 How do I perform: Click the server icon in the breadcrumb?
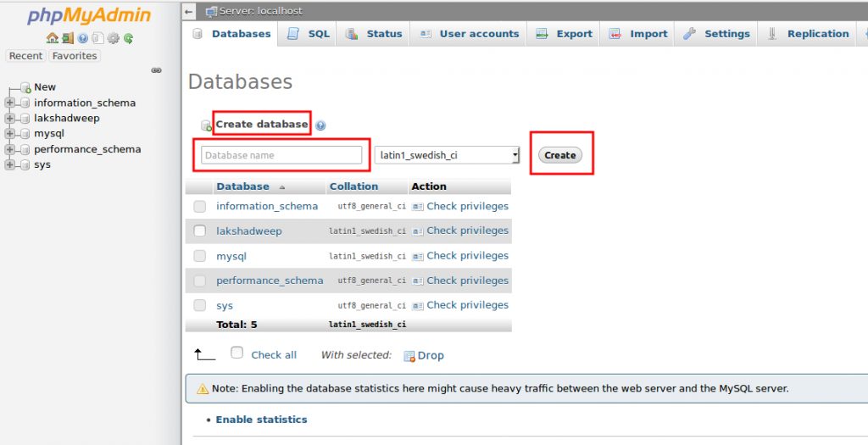point(211,11)
